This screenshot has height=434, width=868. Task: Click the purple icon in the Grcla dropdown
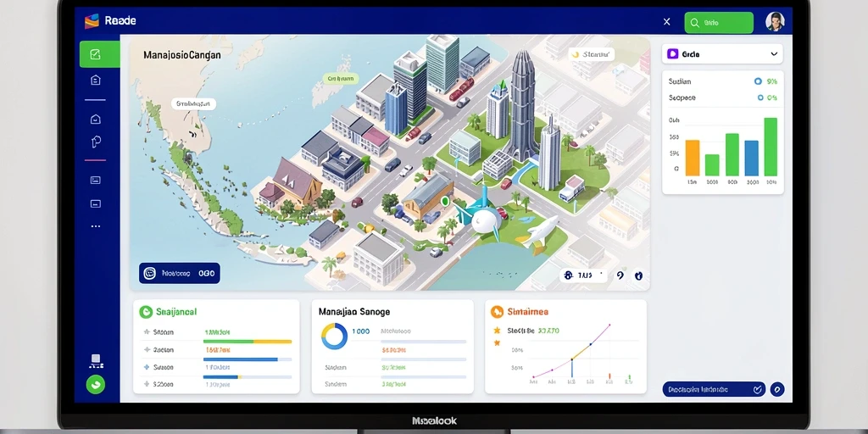pyautogui.click(x=672, y=53)
